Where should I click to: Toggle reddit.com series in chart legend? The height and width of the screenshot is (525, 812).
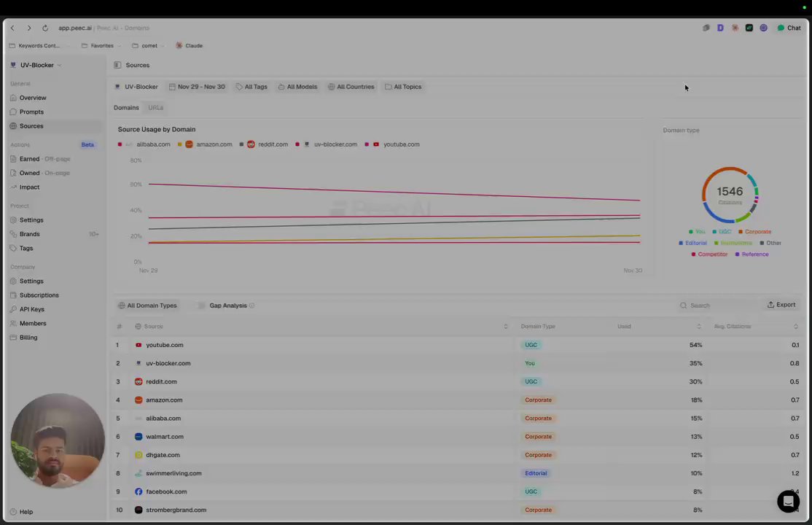[264, 144]
